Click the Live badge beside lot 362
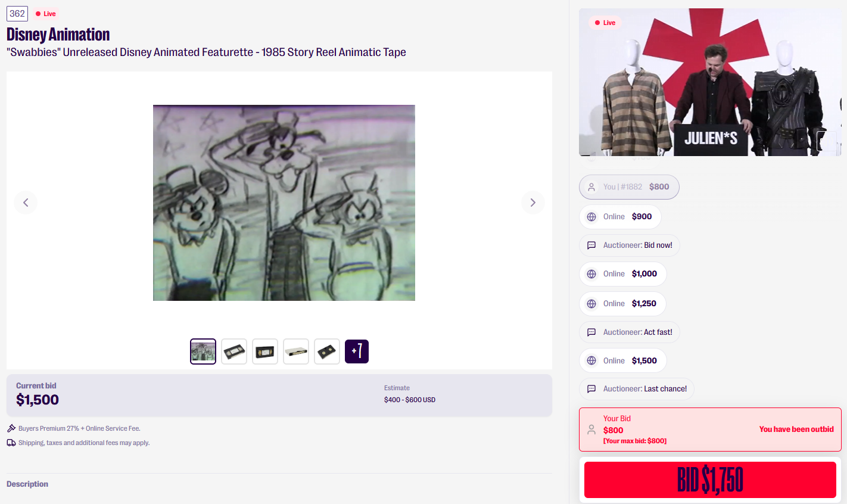The height and width of the screenshot is (504, 847). tap(46, 14)
